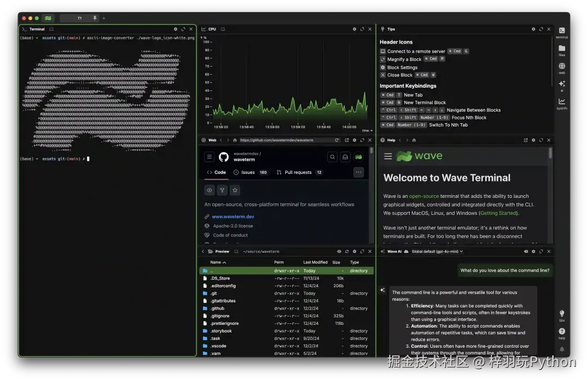Click the Web block URL field

pos(286,140)
